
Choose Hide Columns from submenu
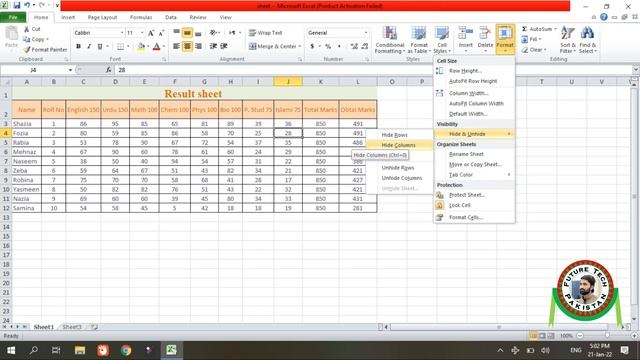point(400,145)
